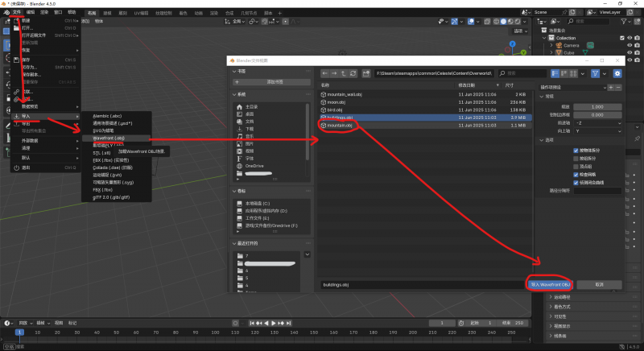
Task: Switch file browser to horizontal list view
Action: point(564,73)
